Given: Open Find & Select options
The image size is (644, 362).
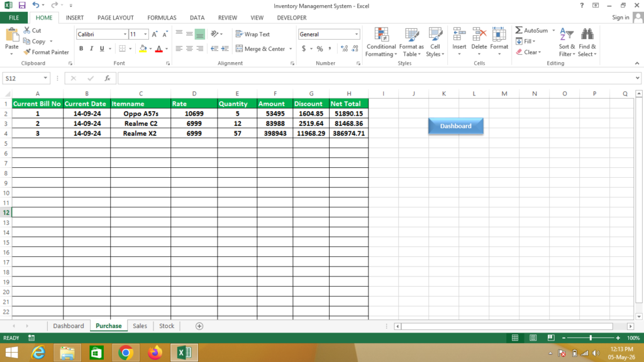Looking at the screenshot, I should (x=587, y=42).
